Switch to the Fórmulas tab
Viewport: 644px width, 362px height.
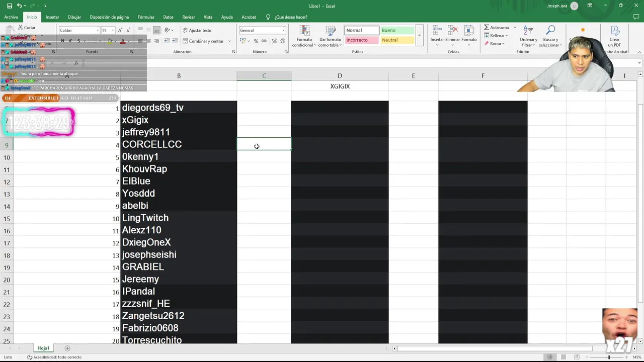146,17
